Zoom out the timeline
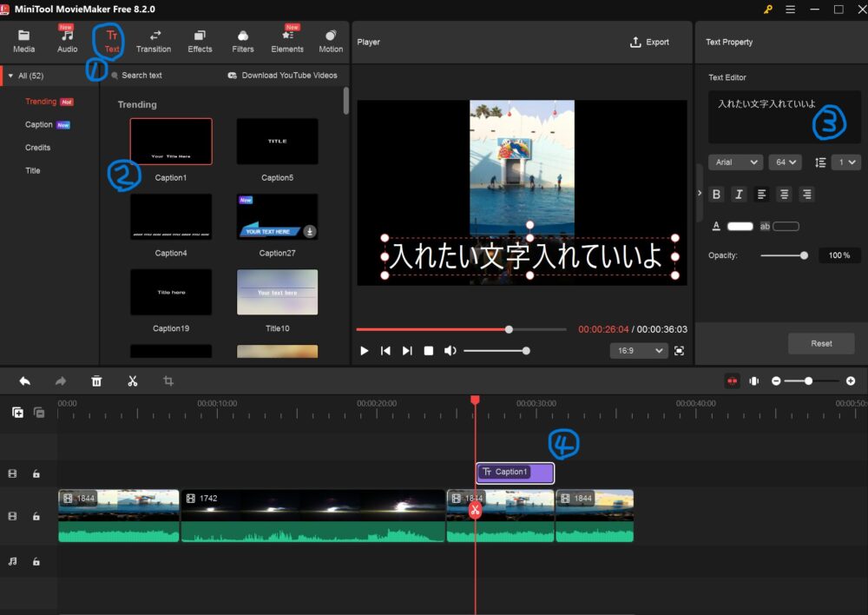Image resolution: width=868 pixels, height=615 pixels. (x=776, y=381)
